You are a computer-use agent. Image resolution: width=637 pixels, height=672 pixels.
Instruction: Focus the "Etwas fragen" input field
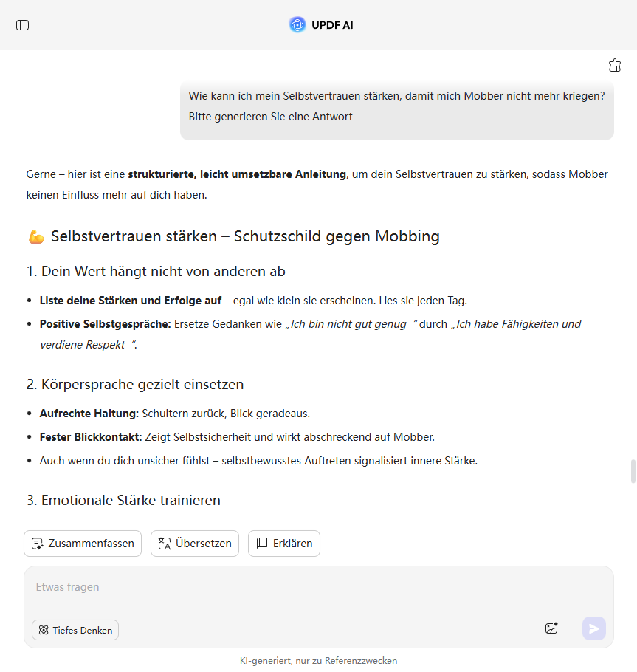pos(295,588)
